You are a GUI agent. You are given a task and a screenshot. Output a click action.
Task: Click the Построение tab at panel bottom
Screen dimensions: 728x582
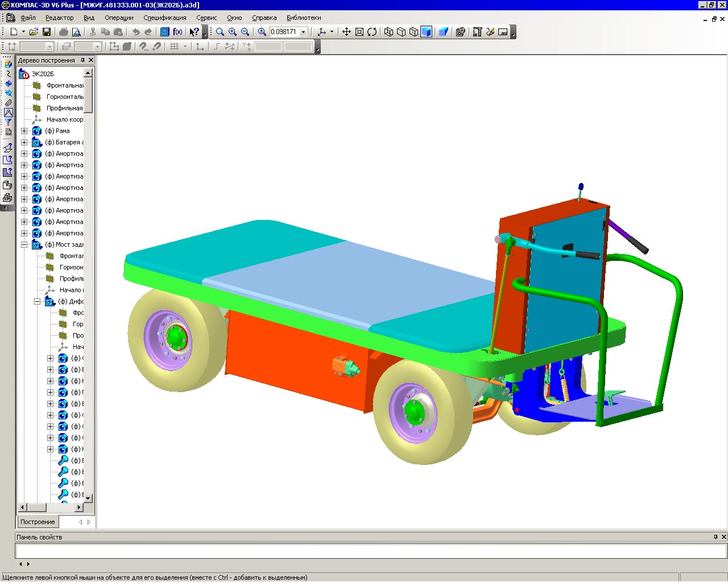pyautogui.click(x=38, y=522)
